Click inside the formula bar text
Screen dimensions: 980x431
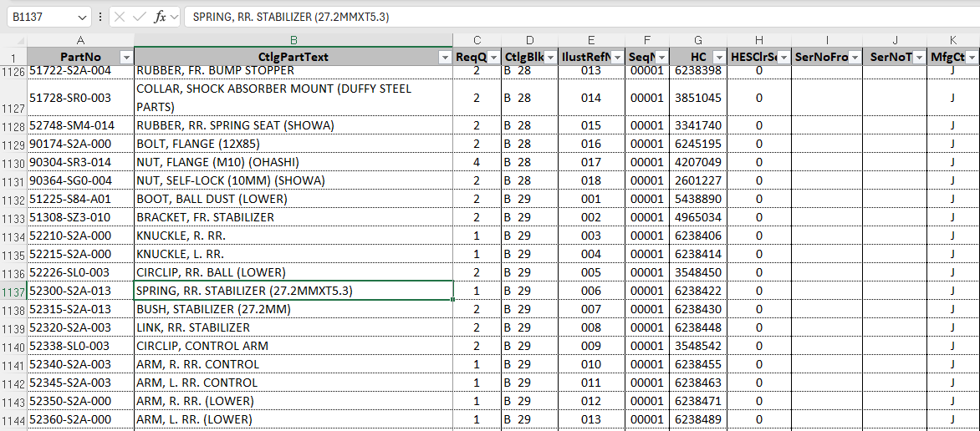(x=502, y=17)
